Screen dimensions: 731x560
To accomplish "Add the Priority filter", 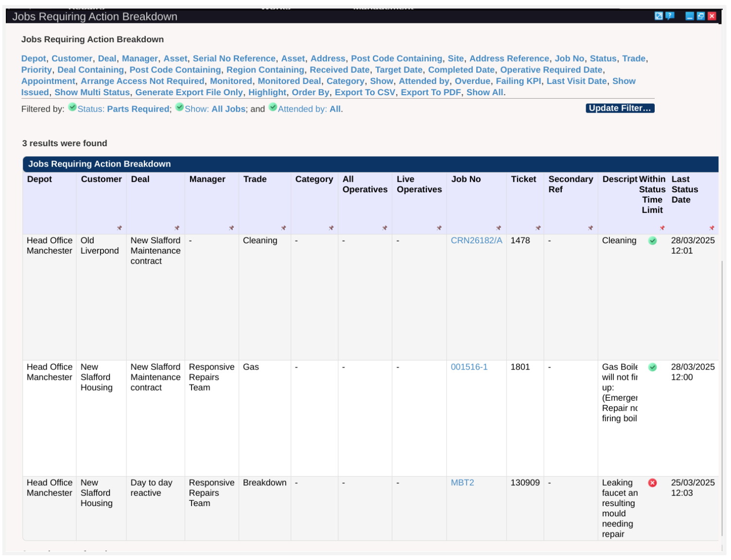I will coord(36,70).
